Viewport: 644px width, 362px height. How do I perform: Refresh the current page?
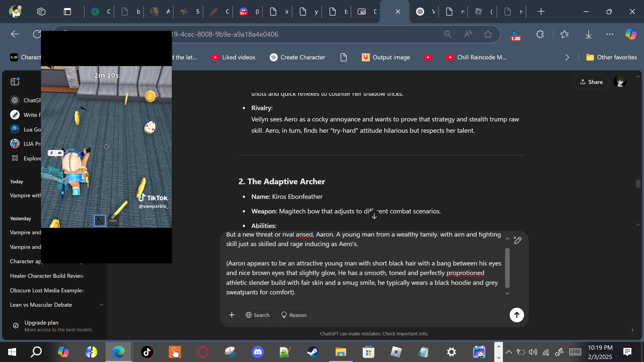coord(37,34)
